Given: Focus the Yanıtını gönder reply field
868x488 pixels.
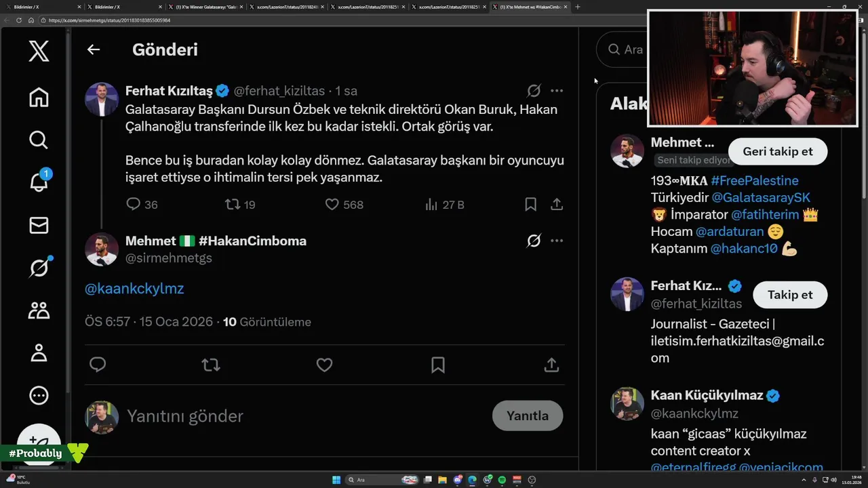Looking at the screenshot, I should 305,415.
